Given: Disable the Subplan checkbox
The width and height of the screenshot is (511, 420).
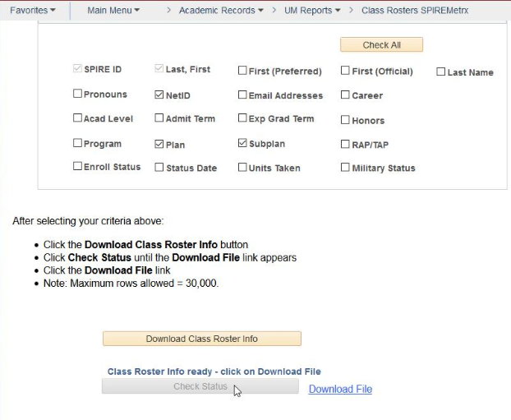Looking at the screenshot, I should (x=242, y=143).
